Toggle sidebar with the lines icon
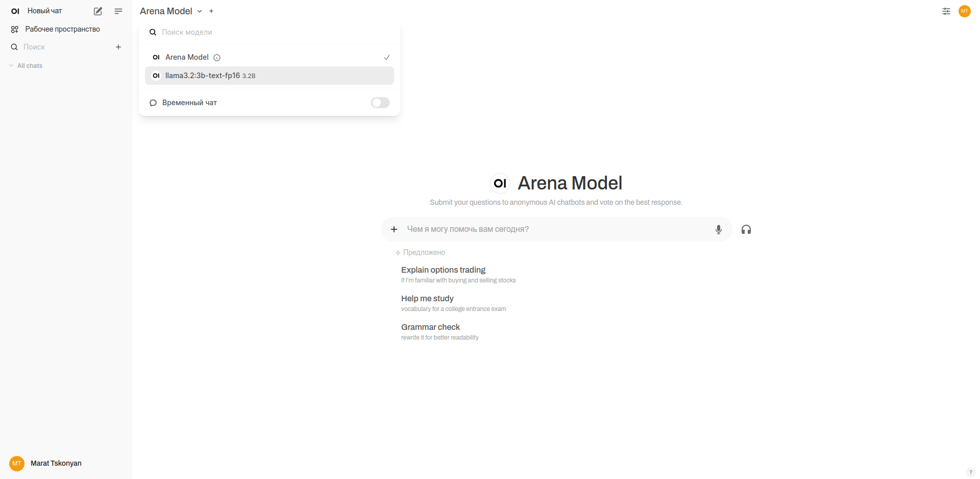The image size is (980, 479). 118,11
